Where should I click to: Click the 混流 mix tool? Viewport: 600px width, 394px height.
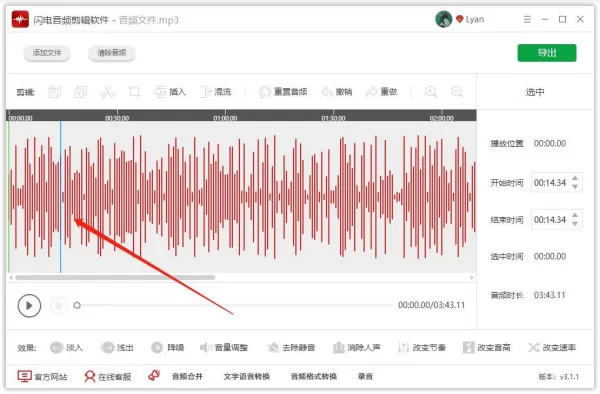click(215, 92)
